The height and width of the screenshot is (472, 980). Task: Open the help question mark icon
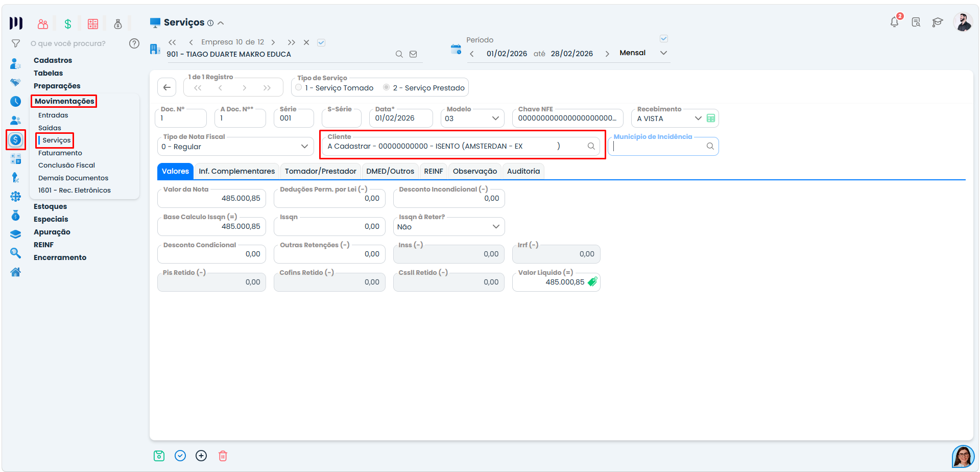point(134,43)
